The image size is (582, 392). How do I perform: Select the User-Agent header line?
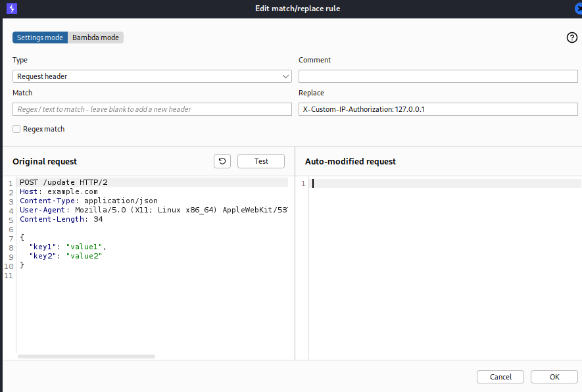[153, 210]
